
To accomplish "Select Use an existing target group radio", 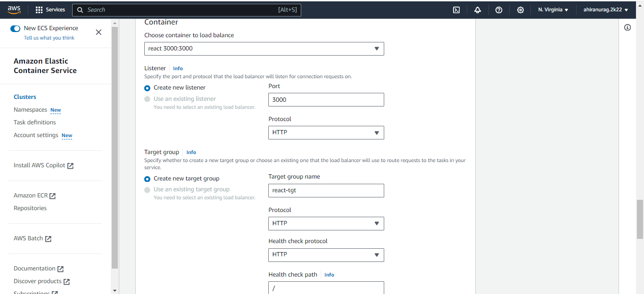I will pyautogui.click(x=148, y=190).
